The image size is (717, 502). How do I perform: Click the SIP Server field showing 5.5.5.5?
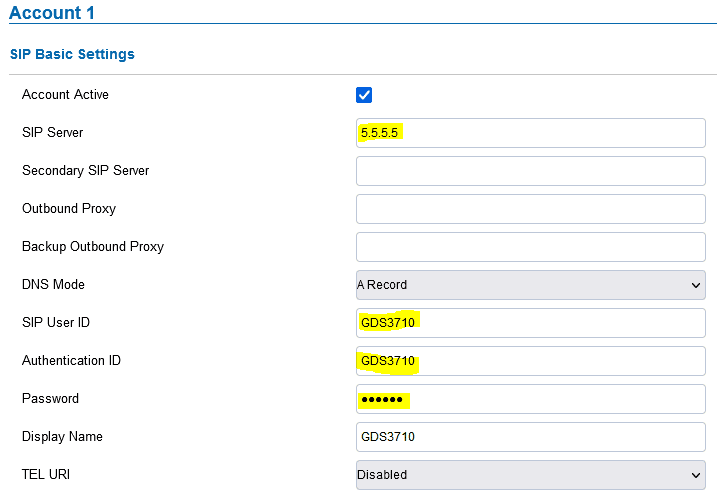pos(530,133)
